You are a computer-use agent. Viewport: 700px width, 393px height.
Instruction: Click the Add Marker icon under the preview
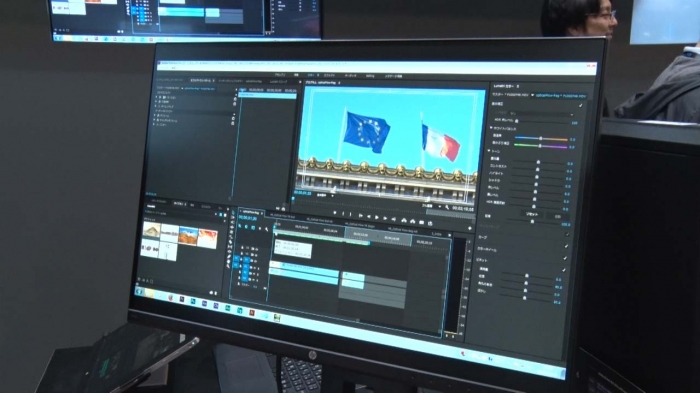(335, 213)
